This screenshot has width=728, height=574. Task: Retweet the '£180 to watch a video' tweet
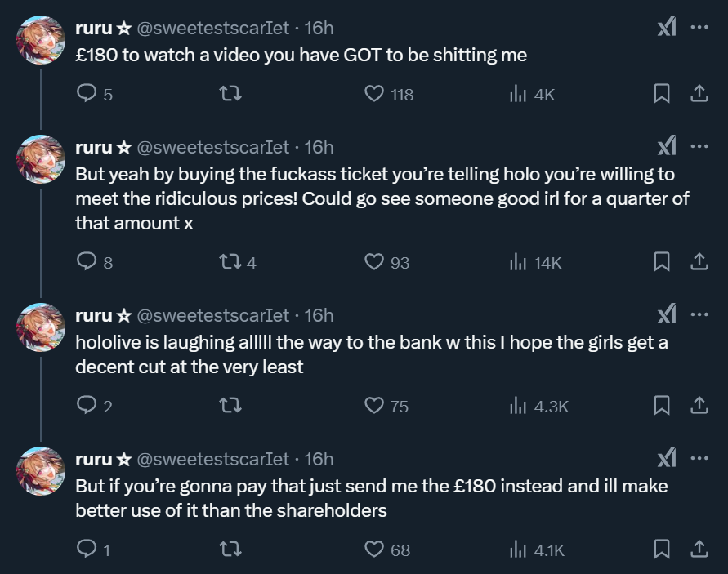(231, 94)
